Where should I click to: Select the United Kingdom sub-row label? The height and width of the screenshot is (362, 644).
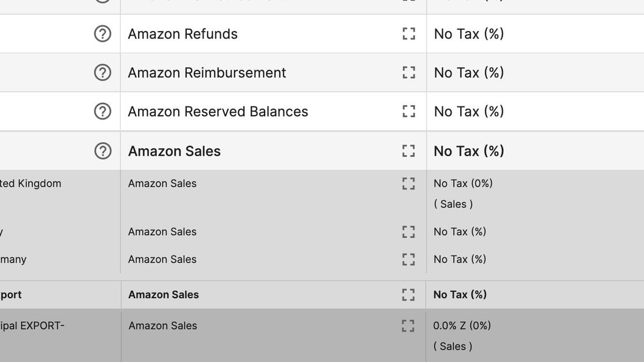pyautogui.click(x=30, y=183)
